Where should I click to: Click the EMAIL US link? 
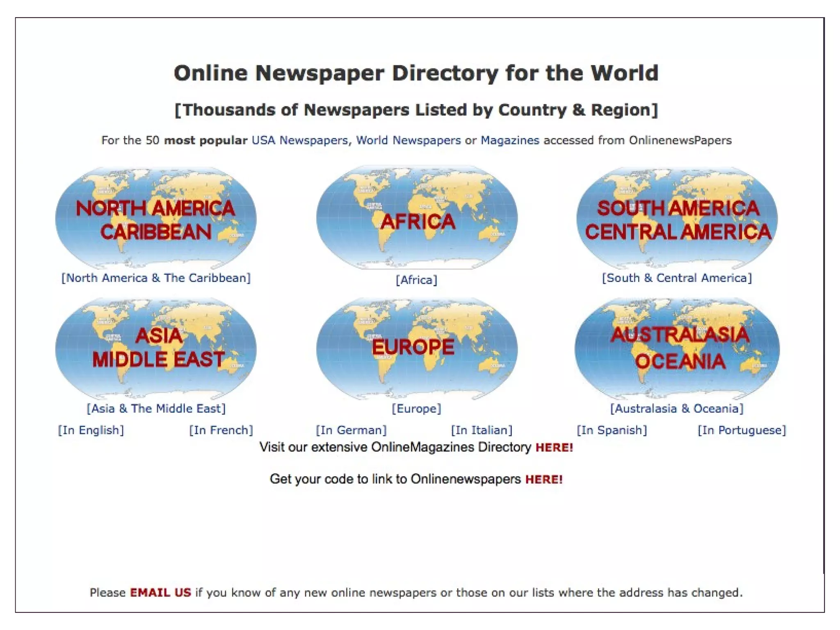pos(160,593)
